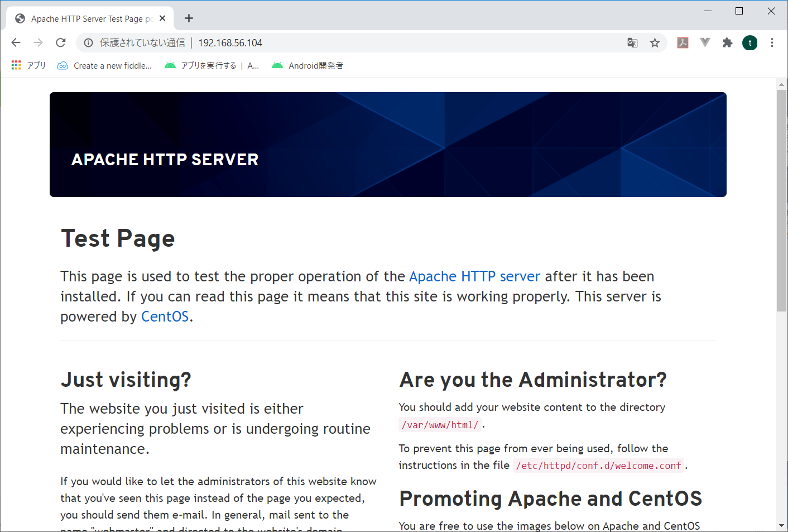
Task: Open the profile avatar 't'
Action: coord(749,43)
